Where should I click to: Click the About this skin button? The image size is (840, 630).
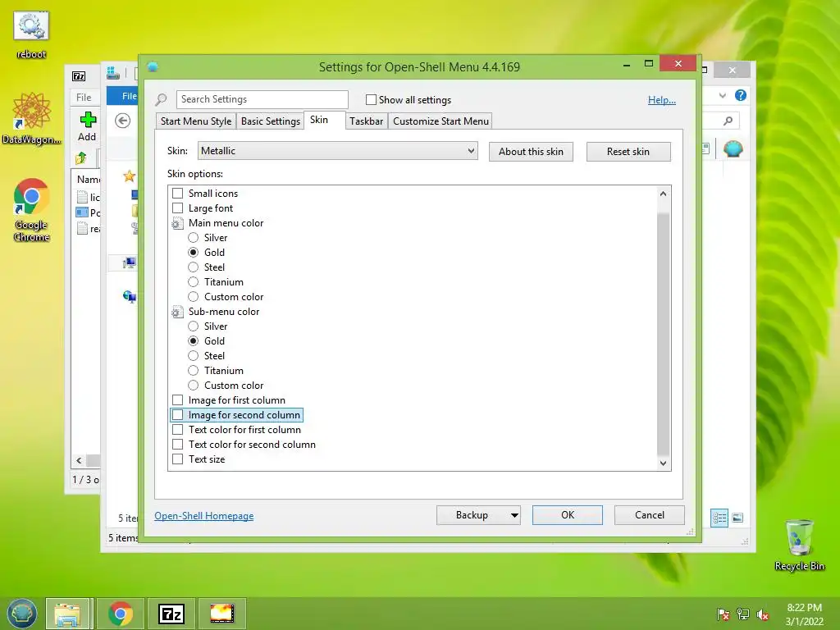[531, 152]
